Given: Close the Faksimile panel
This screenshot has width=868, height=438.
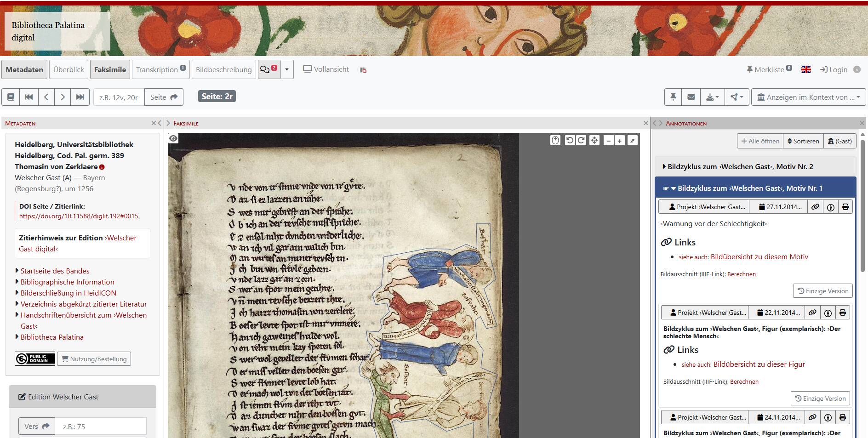Looking at the screenshot, I should pos(645,123).
